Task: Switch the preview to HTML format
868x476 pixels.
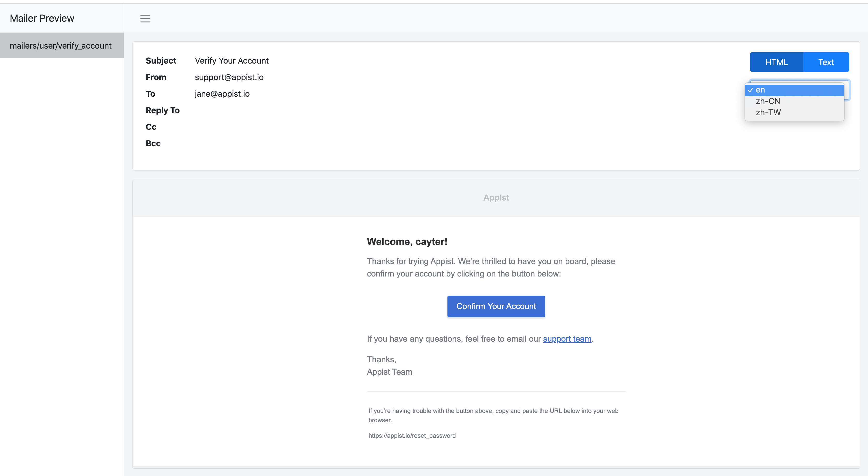Action: pyautogui.click(x=776, y=62)
